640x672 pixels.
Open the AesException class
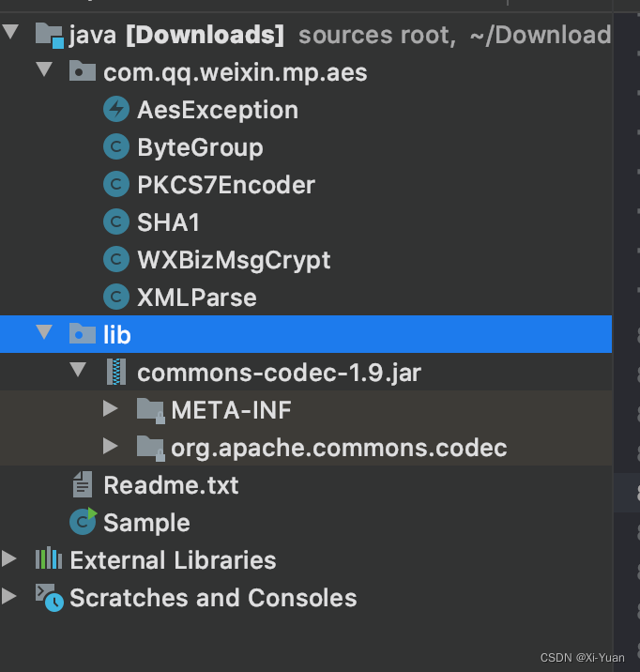point(218,110)
